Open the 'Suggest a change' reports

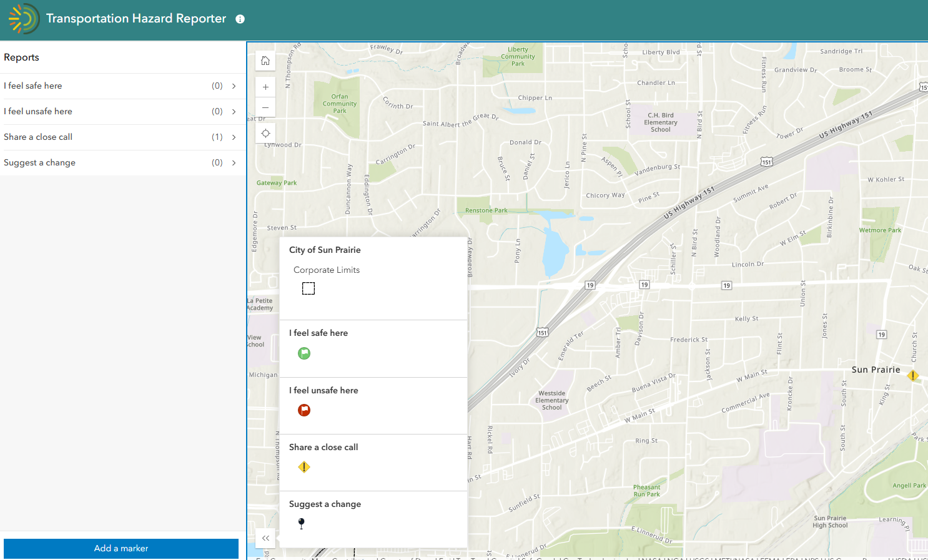(122, 163)
